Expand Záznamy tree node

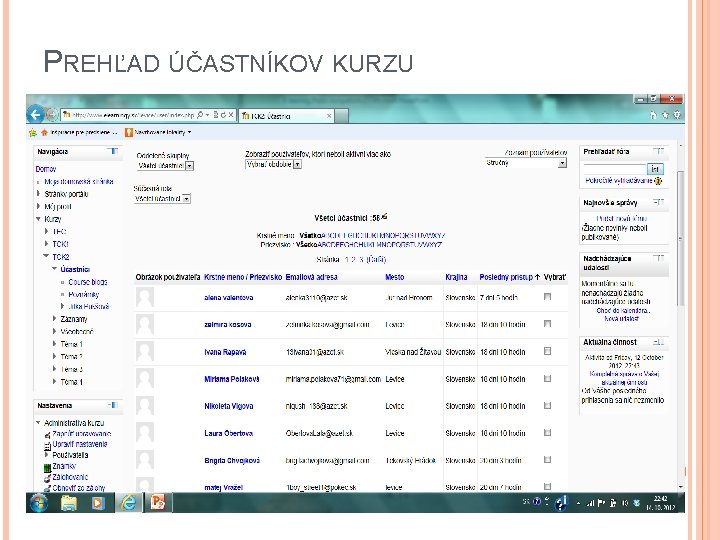54,318
